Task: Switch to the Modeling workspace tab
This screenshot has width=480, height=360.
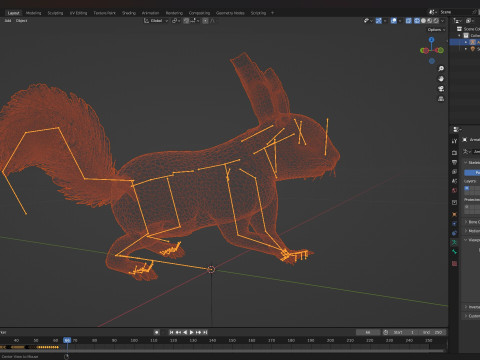Action: pos(33,13)
